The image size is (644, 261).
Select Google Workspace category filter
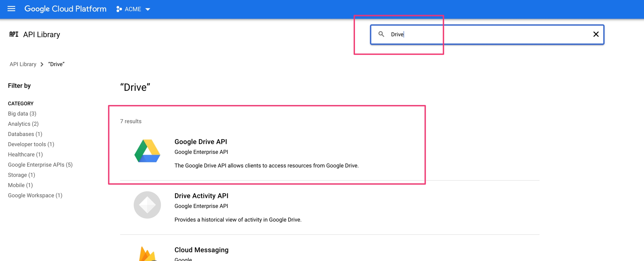pos(35,195)
